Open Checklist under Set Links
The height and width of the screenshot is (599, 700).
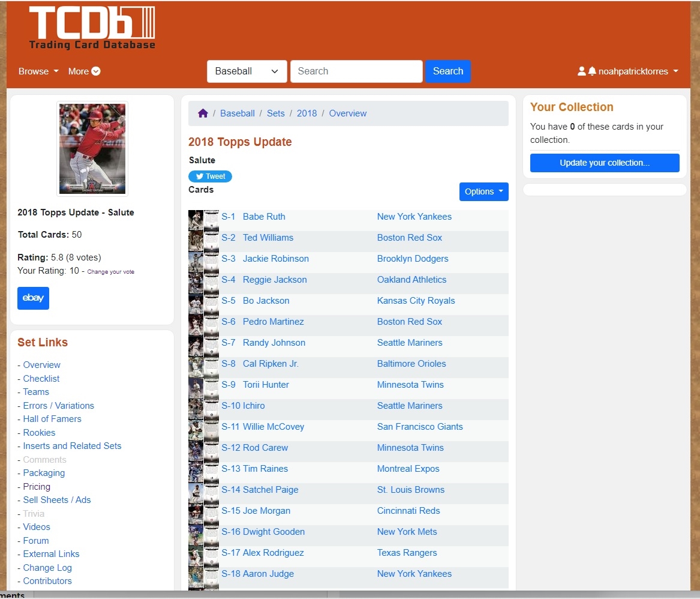[x=41, y=378]
